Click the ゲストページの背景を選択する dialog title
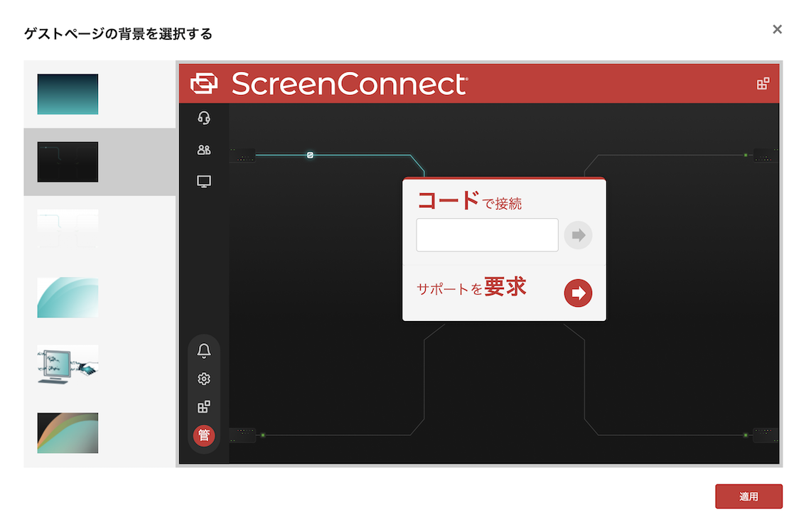 pyautogui.click(x=118, y=34)
